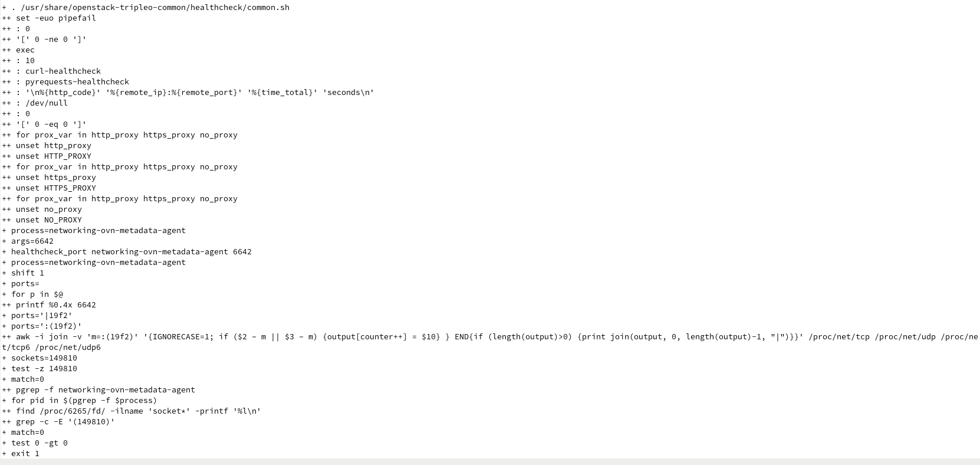980x465 pixels.
Task: Click the 'exit 1' line
Action: [x=25, y=454]
